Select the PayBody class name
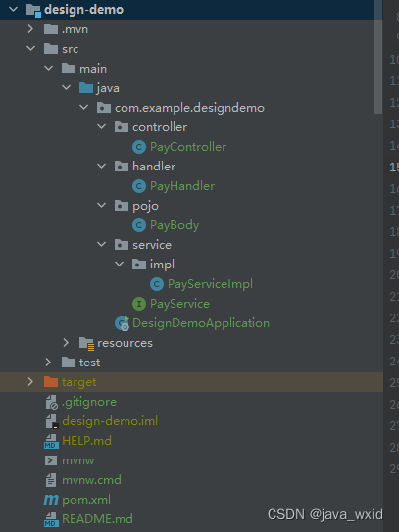This screenshot has height=532, width=399. pos(175,225)
